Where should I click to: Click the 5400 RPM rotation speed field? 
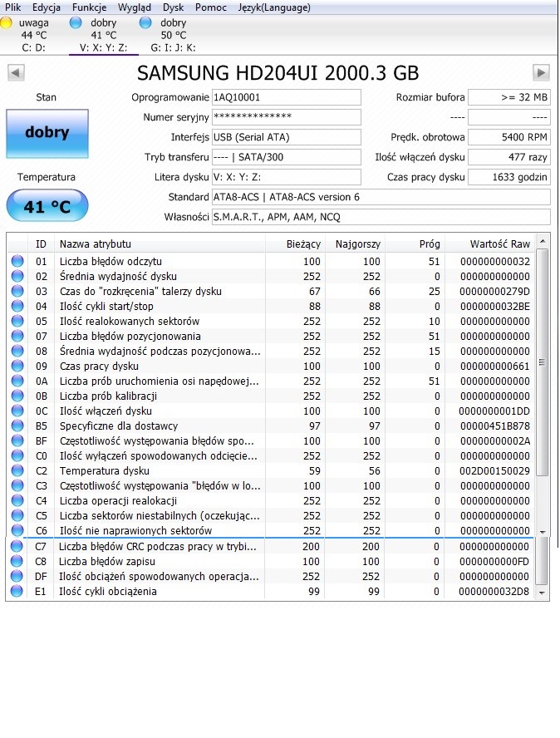click(509, 137)
